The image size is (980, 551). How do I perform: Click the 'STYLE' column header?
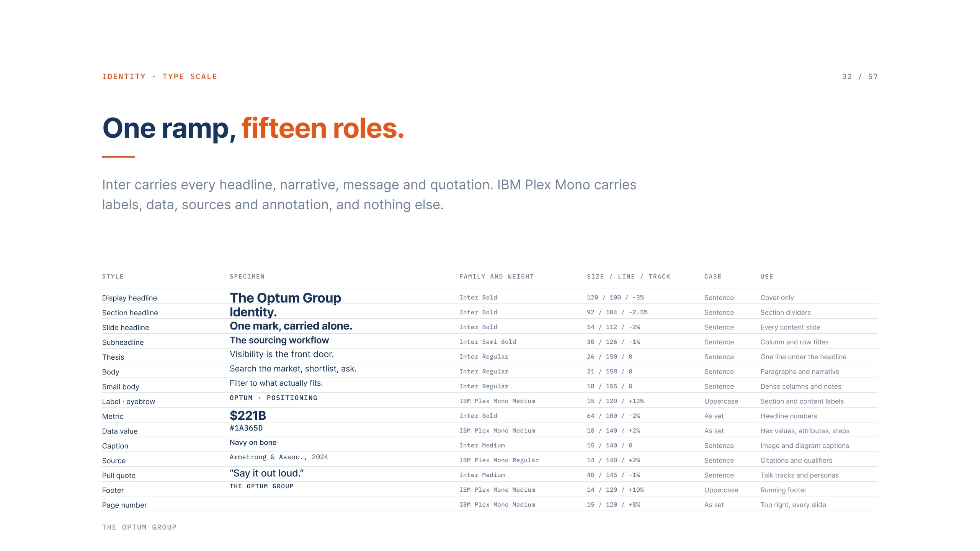pyautogui.click(x=113, y=277)
